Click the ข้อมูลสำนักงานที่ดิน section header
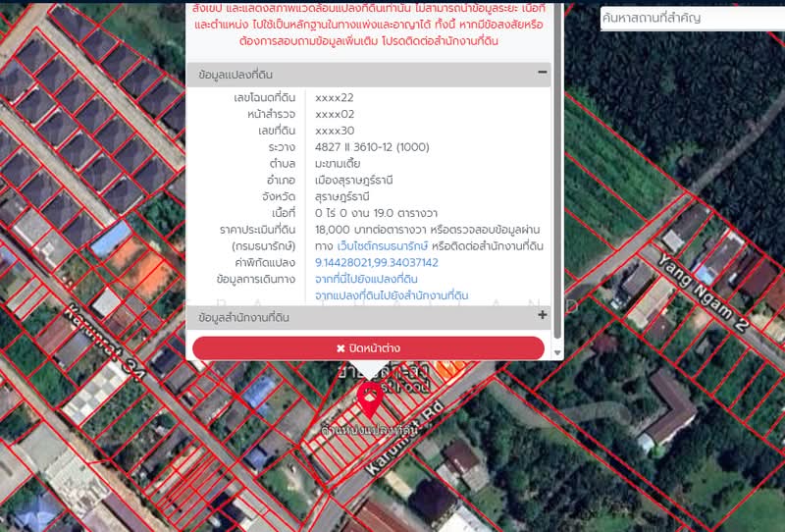The image size is (785, 532). coord(369,318)
